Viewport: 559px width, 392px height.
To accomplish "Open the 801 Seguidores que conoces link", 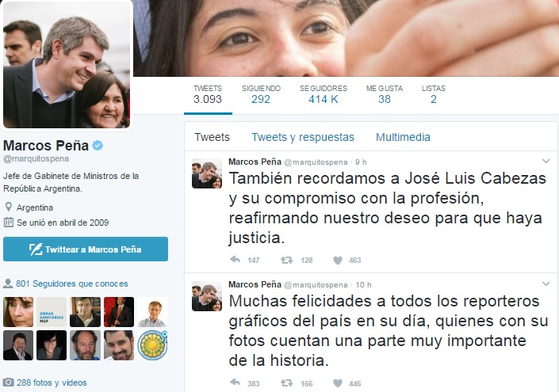I will 71,284.
